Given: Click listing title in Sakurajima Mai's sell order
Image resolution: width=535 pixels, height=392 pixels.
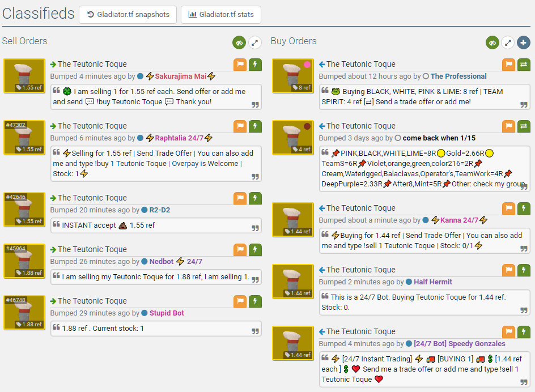Looking at the screenshot, I should [x=92, y=64].
